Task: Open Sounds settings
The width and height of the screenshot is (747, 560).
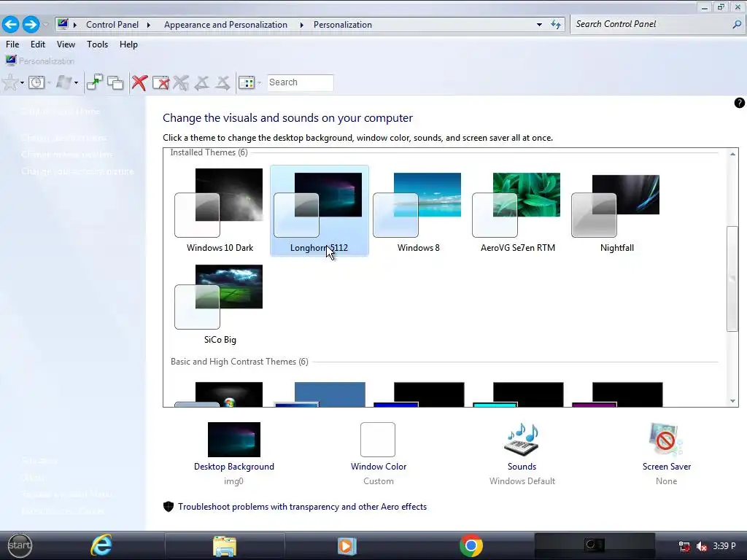Action: pyautogui.click(x=522, y=454)
